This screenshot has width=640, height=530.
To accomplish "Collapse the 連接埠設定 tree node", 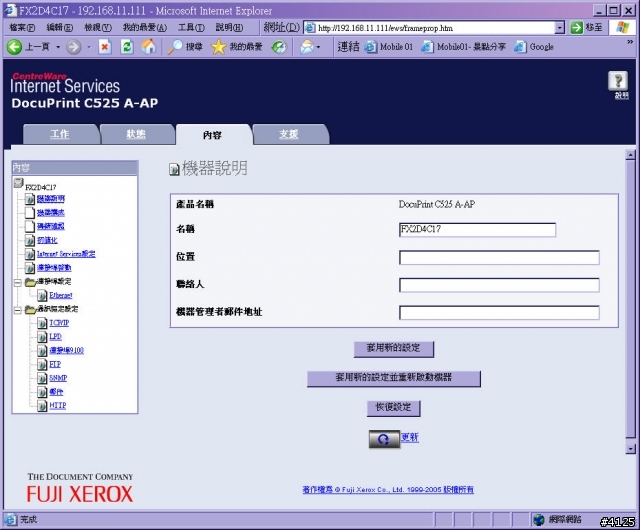I will pos(18,283).
